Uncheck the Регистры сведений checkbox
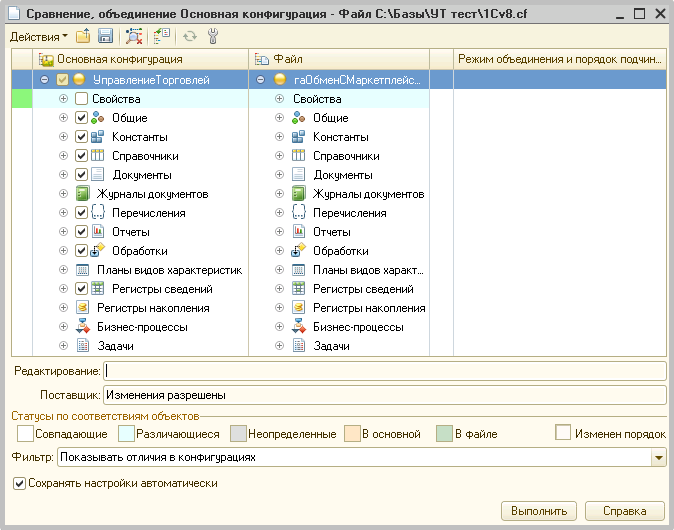This screenshot has height=530, width=674. 81,288
